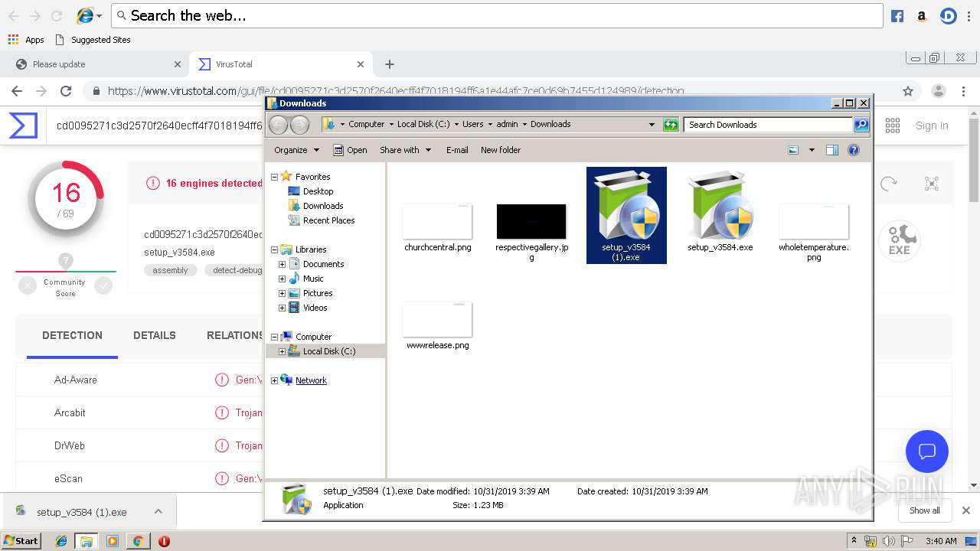
Task: Collapse Libraries tree section
Action: coord(275,249)
